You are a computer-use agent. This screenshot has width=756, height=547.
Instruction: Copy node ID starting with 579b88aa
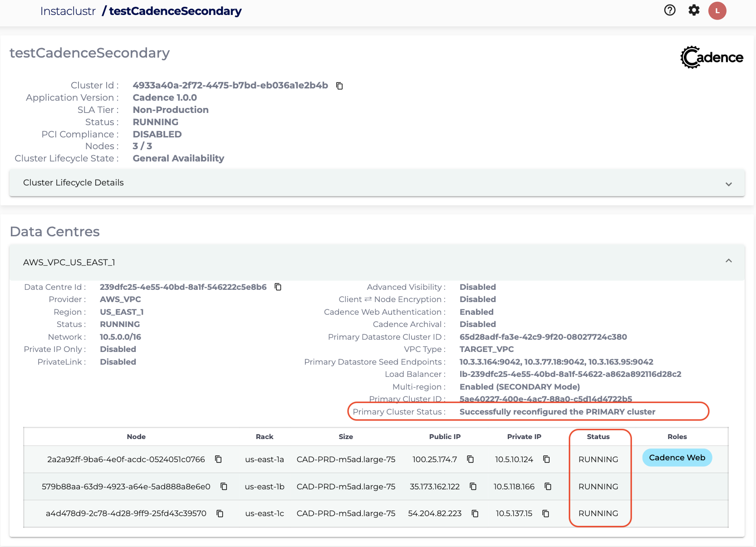(224, 487)
